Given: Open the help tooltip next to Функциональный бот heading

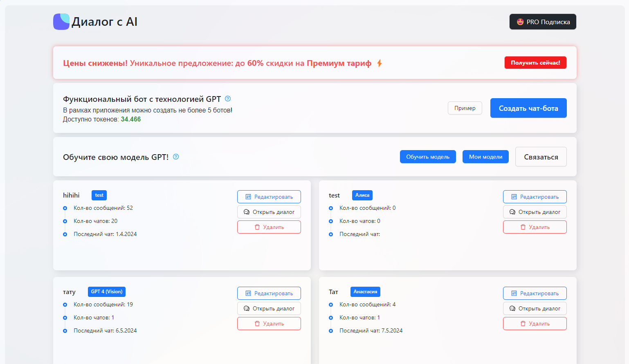Looking at the screenshot, I should pyautogui.click(x=228, y=99).
